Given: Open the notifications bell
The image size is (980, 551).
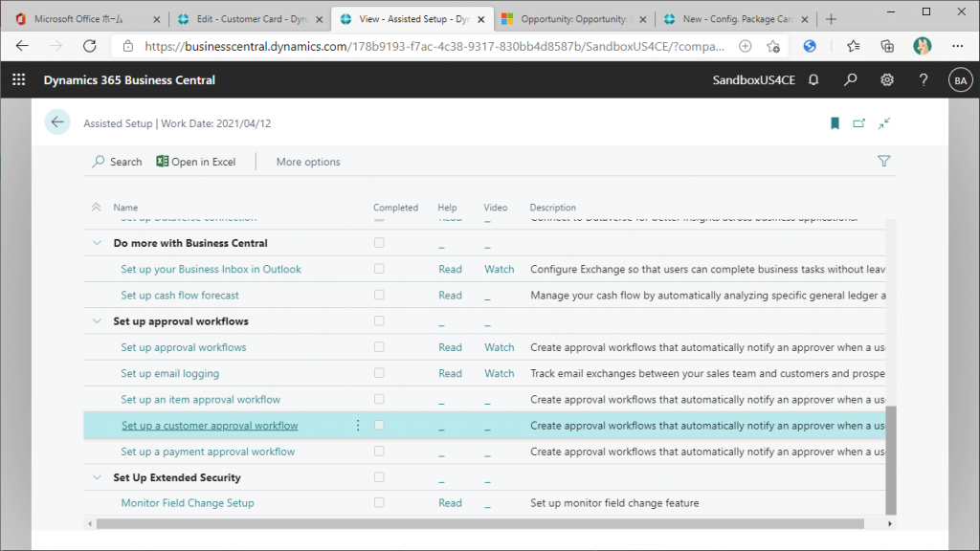Looking at the screenshot, I should click(813, 80).
